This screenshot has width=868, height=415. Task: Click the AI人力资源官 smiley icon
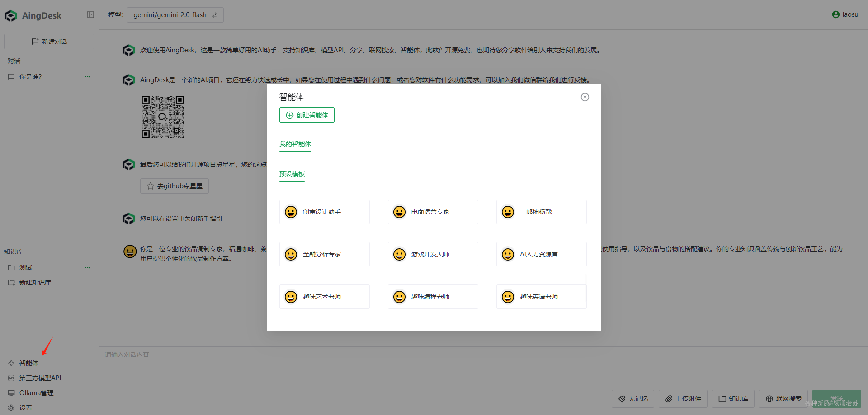pos(508,254)
